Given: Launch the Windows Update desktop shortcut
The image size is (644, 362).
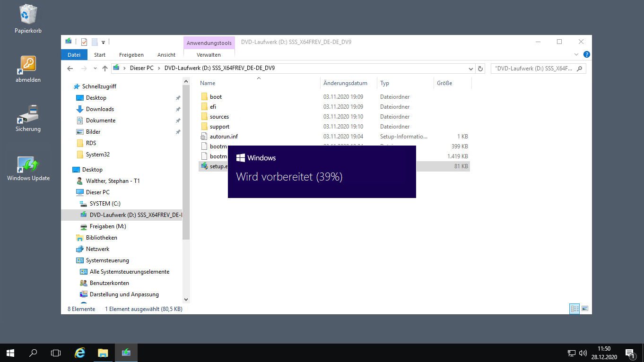Looking at the screenshot, I should (x=28, y=168).
